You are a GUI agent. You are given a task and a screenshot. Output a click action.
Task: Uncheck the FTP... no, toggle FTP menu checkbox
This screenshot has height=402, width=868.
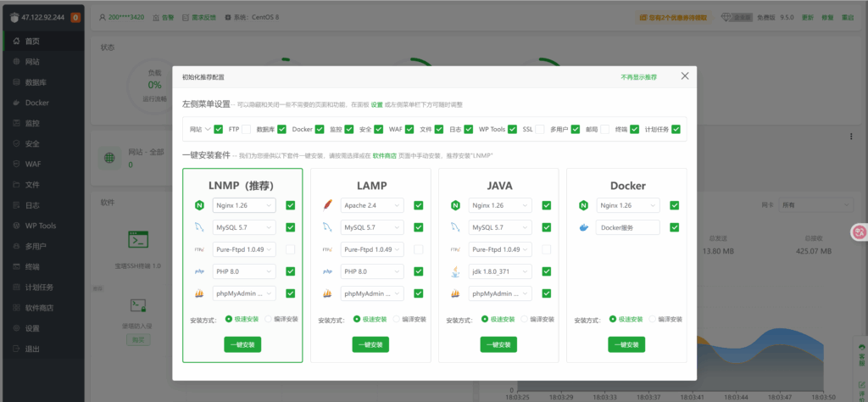(x=247, y=130)
